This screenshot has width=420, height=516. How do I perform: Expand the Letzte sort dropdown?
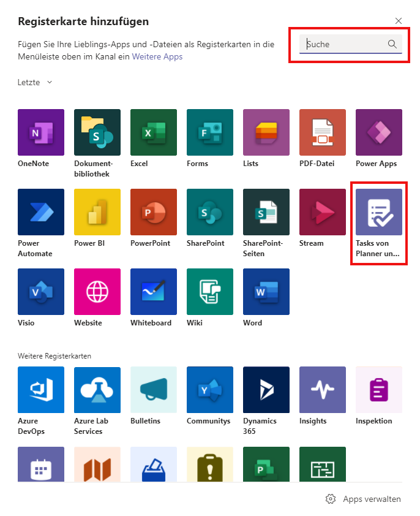[35, 82]
